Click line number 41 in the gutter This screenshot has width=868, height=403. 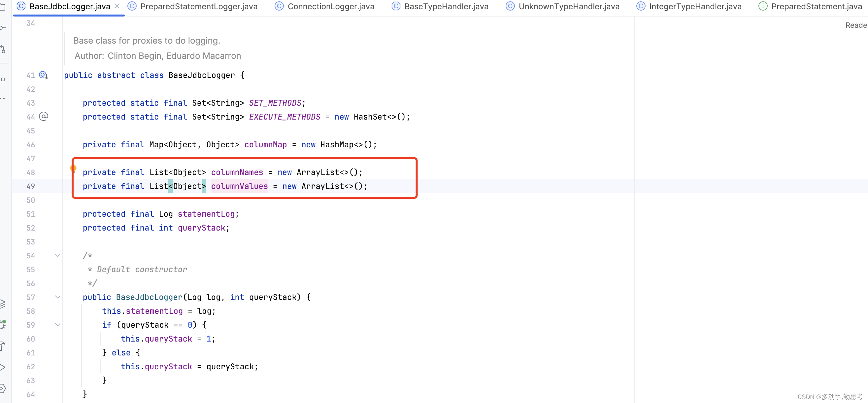(31, 75)
